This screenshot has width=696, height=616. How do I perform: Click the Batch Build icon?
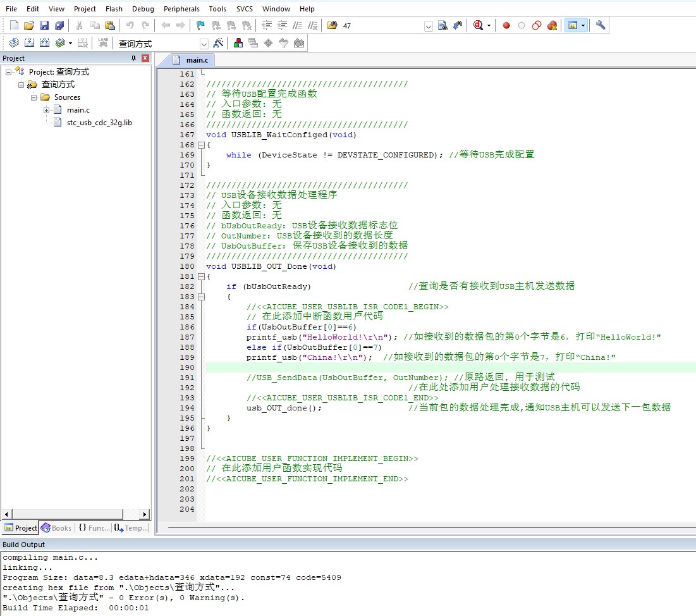pyautogui.click(x=60, y=42)
